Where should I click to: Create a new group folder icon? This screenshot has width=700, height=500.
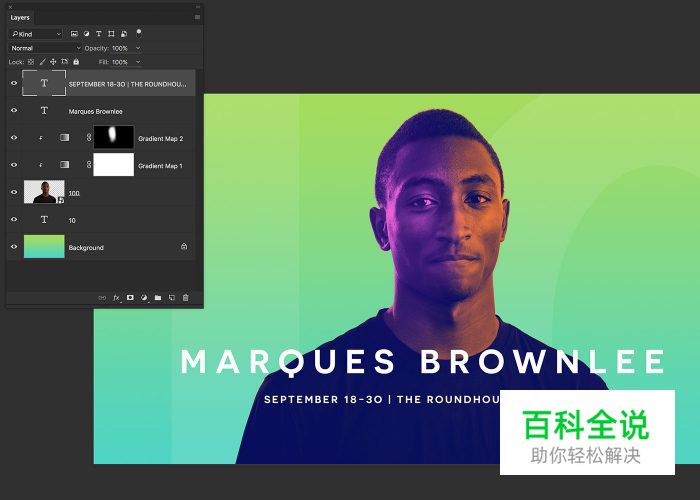[x=157, y=297]
